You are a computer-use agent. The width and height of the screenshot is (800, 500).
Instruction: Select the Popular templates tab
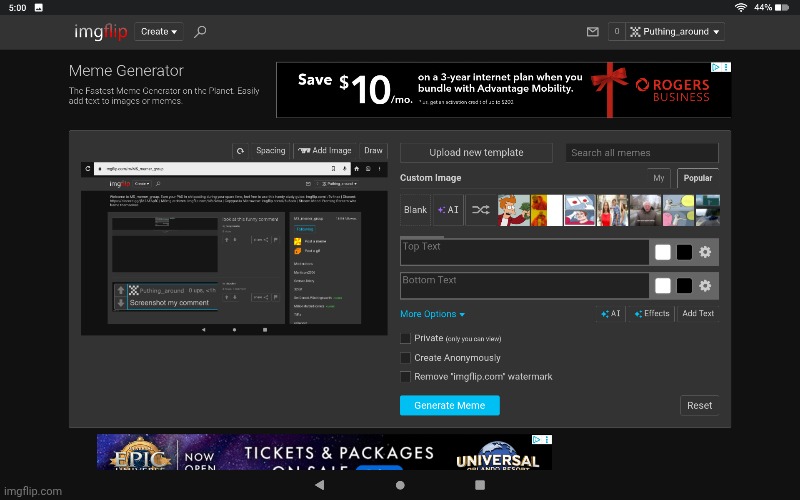click(697, 178)
